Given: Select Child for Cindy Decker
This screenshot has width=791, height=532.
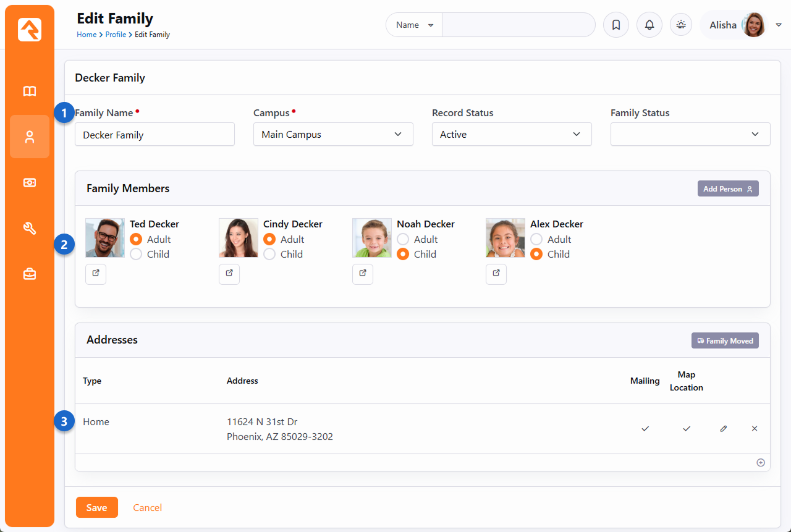Looking at the screenshot, I should (269, 254).
